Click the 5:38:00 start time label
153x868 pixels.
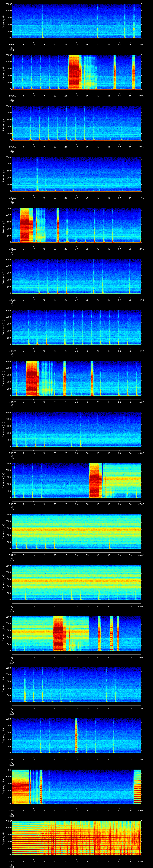(12, 96)
